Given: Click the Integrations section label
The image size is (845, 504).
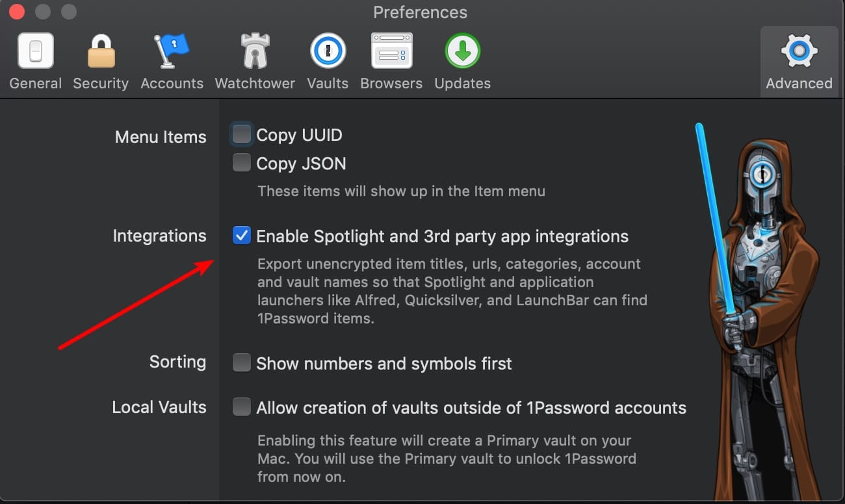Looking at the screenshot, I should [159, 236].
